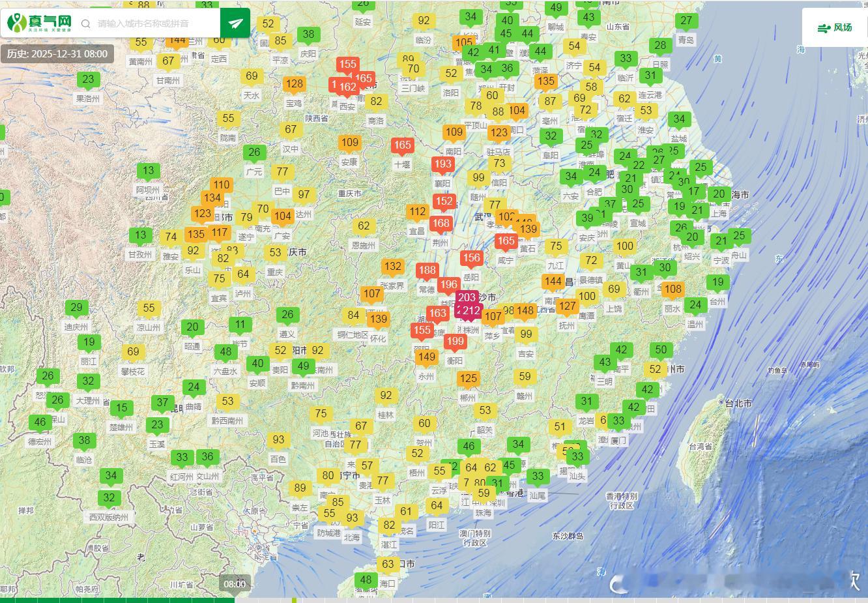Click the green timeline progress bar at bottom

(x=117, y=600)
